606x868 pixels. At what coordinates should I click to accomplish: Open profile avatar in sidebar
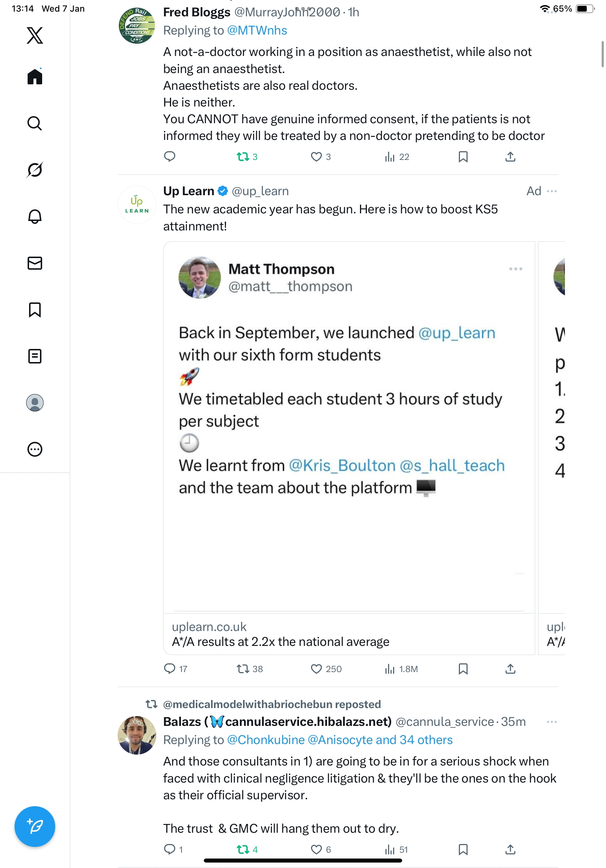(x=35, y=403)
